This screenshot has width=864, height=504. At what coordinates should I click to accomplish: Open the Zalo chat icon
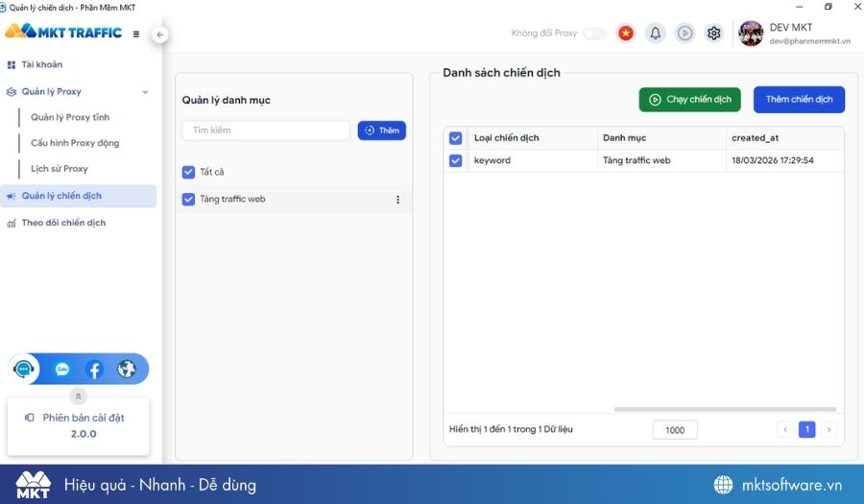(62, 369)
